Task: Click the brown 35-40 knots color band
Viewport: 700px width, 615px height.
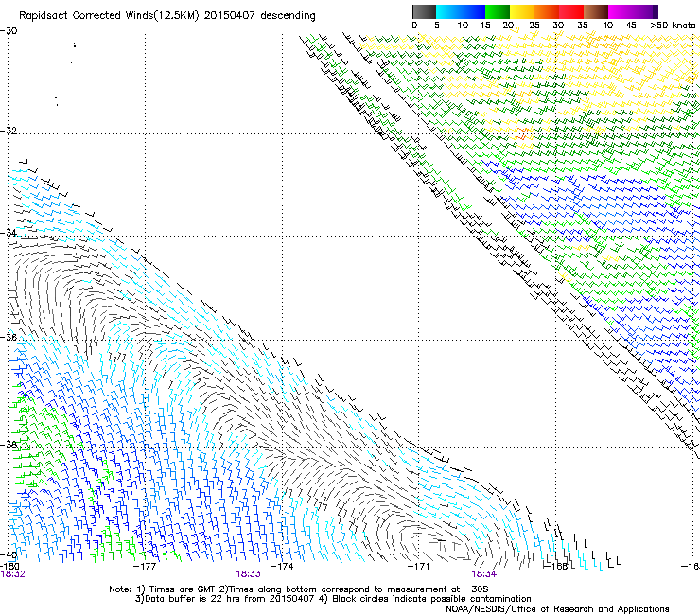Action: coord(595,11)
